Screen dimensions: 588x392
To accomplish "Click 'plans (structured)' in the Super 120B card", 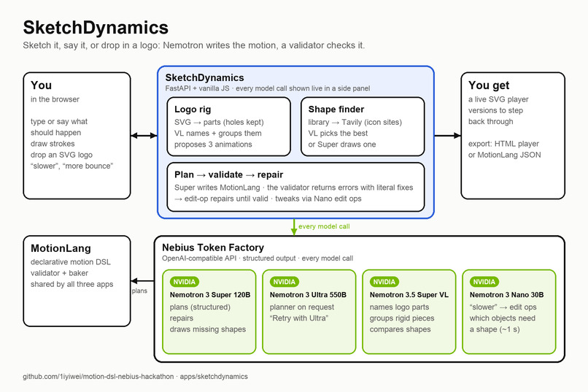I will 200,307.
